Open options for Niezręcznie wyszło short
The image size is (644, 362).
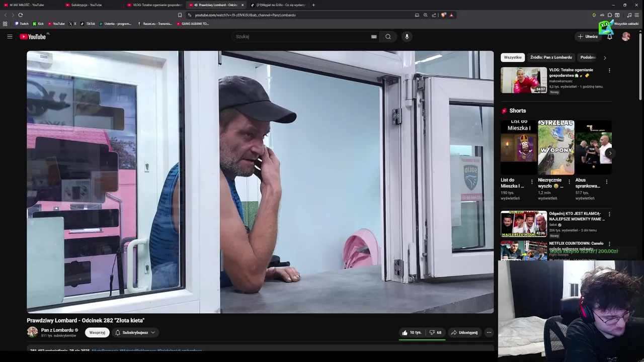click(x=569, y=182)
